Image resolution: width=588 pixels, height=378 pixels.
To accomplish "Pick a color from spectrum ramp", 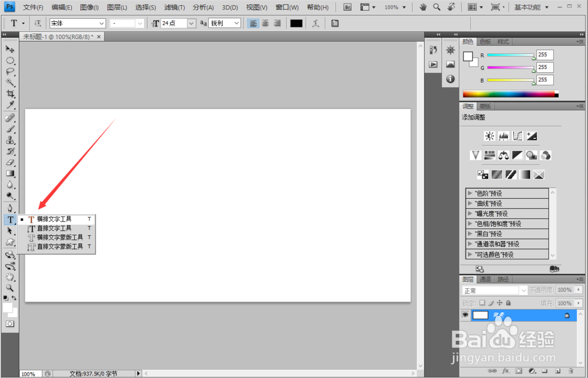I will (x=510, y=93).
